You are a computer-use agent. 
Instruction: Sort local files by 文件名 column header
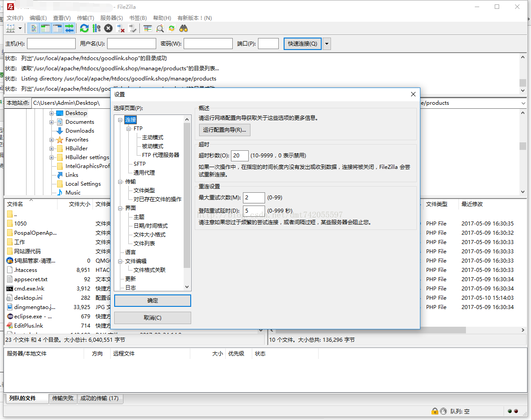coord(31,204)
